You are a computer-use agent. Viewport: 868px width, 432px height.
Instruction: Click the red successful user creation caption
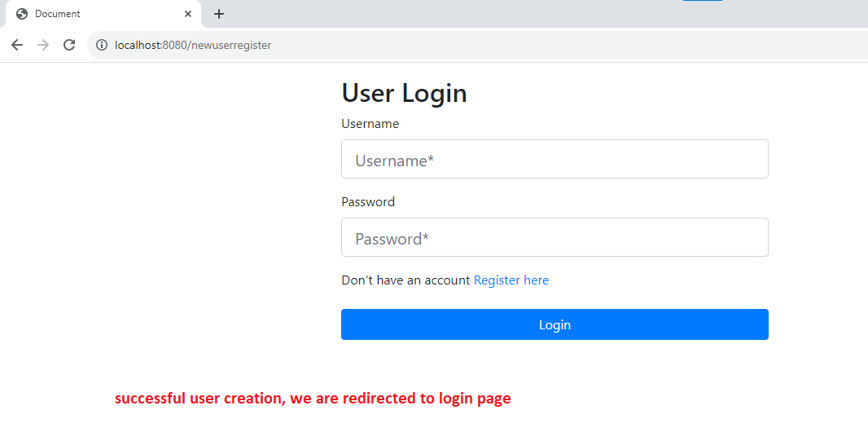click(x=313, y=399)
